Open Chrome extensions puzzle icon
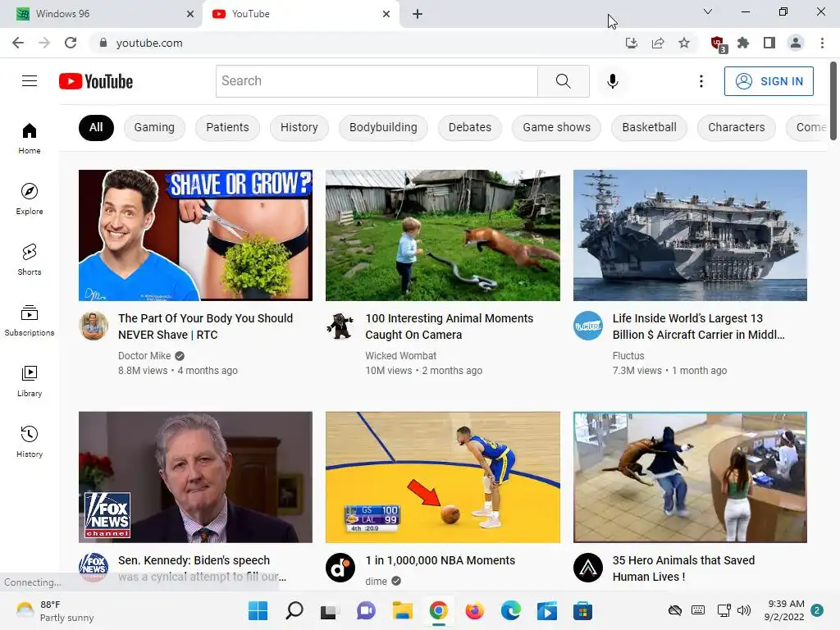840x630 pixels. [x=743, y=43]
